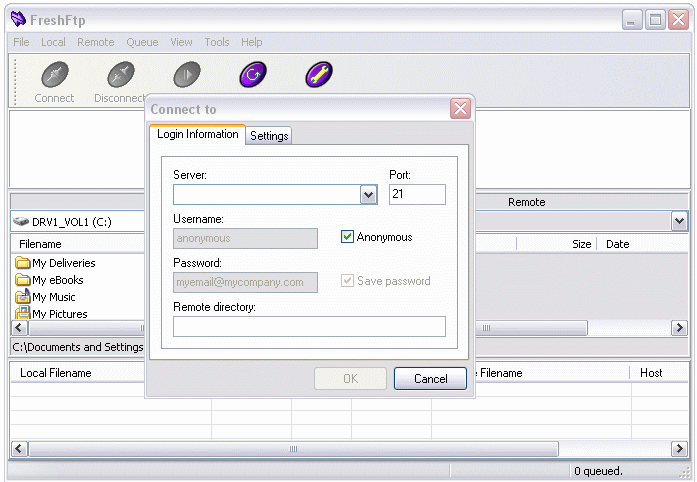Viewport: 697px width, 482px height.
Task: Click the Password field
Action: (x=245, y=282)
